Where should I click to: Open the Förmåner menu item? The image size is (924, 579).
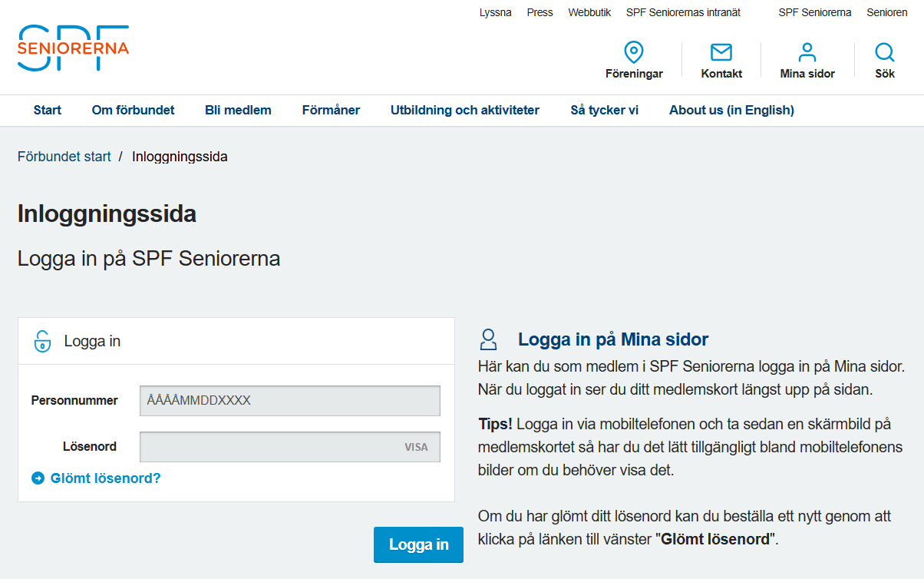[x=331, y=110]
